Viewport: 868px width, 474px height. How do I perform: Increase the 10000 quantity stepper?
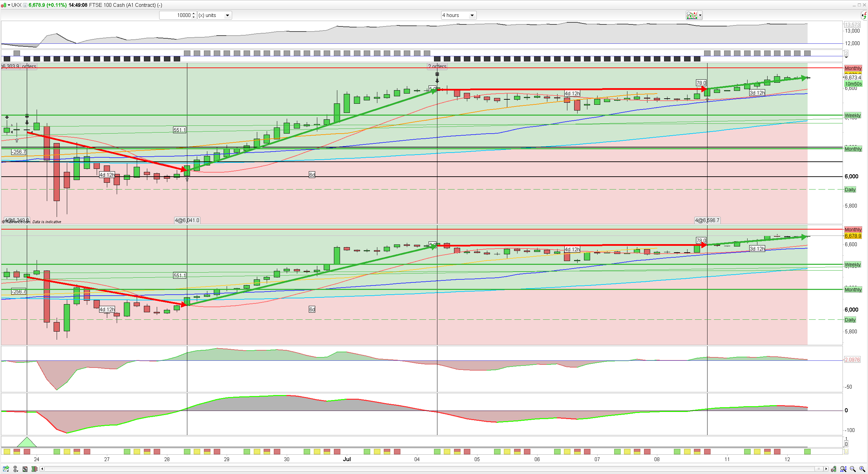[193, 14]
